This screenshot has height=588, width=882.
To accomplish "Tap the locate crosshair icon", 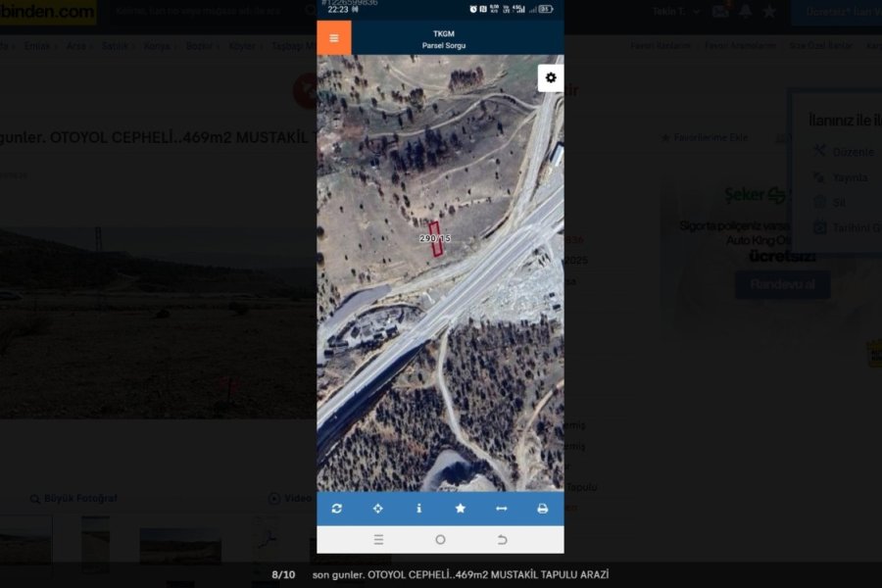I will (x=378, y=509).
